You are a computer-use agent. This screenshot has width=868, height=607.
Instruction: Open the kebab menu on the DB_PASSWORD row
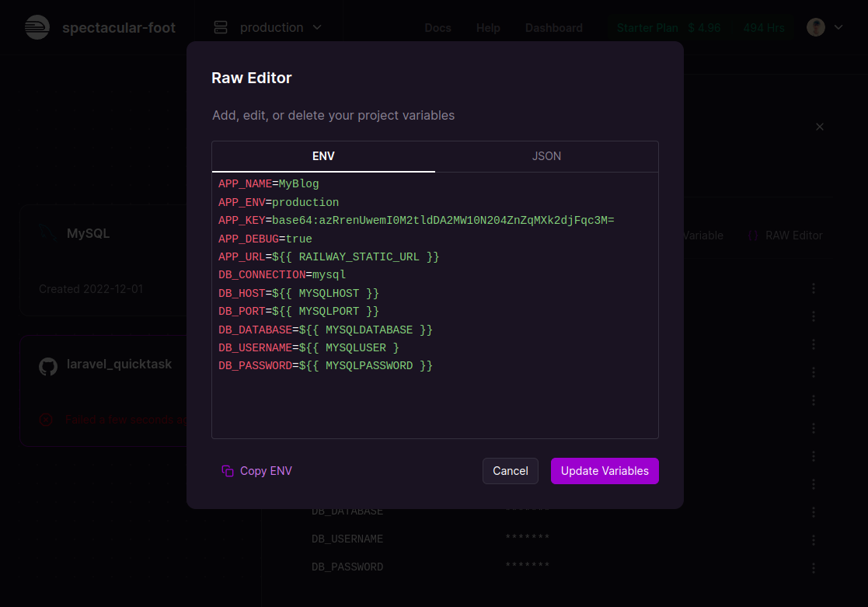click(813, 567)
